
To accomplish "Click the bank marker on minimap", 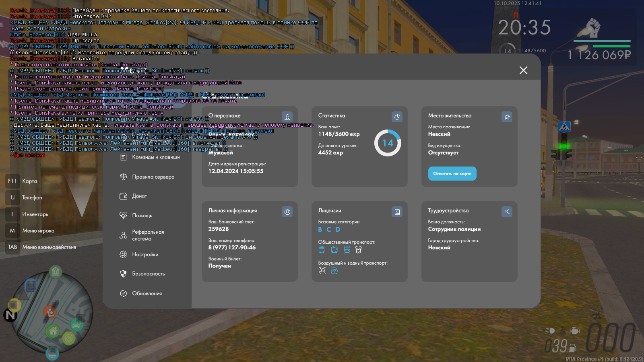I will click(56, 271).
